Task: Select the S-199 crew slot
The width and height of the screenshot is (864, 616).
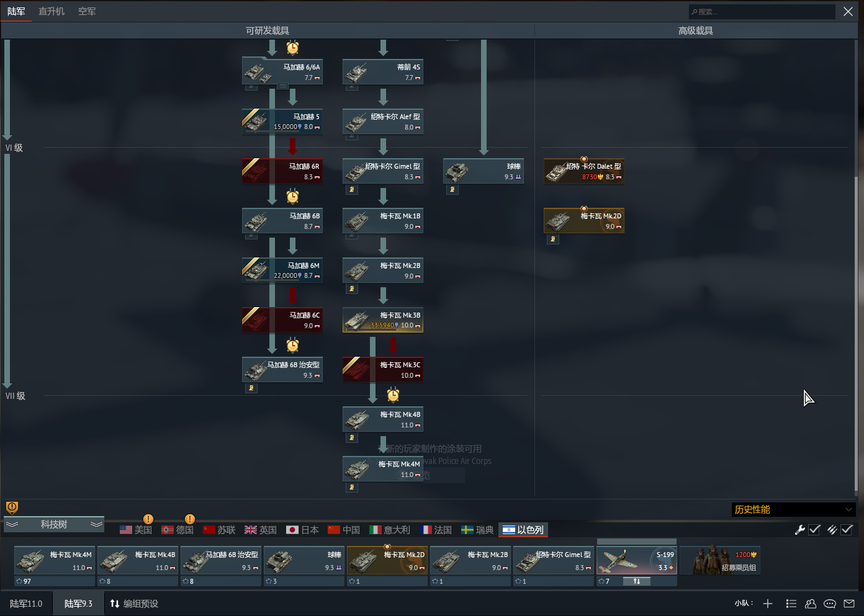Action: pyautogui.click(x=637, y=560)
